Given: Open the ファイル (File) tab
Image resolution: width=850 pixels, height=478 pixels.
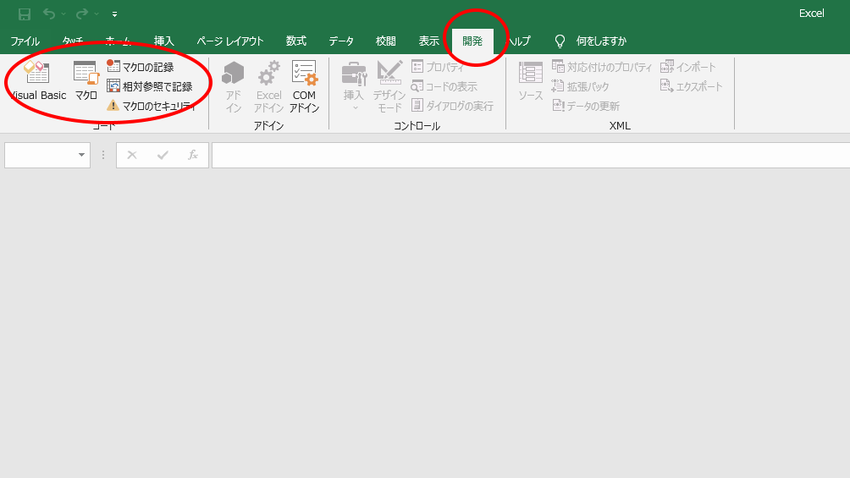Looking at the screenshot, I should click(x=25, y=41).
